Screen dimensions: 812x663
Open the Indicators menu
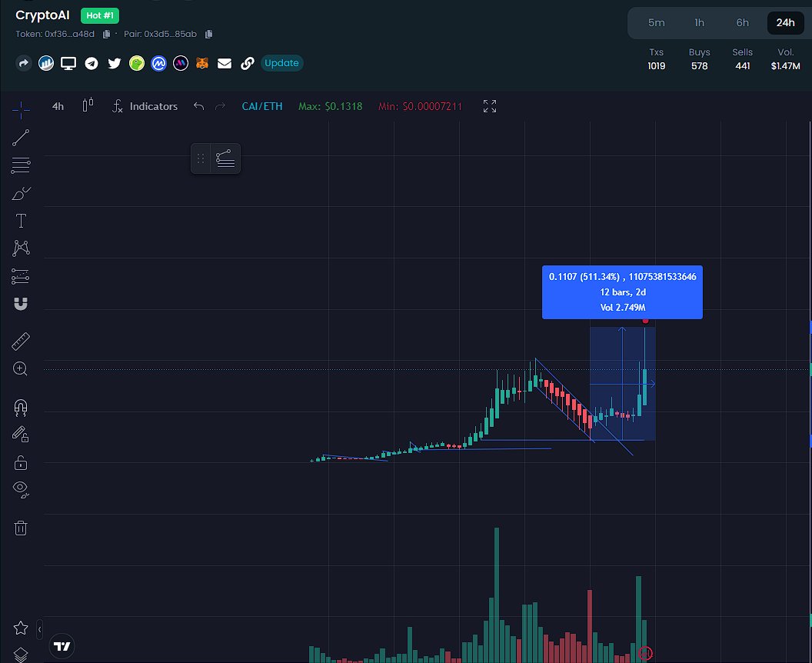pyautogui.click(x=145, y=106)
